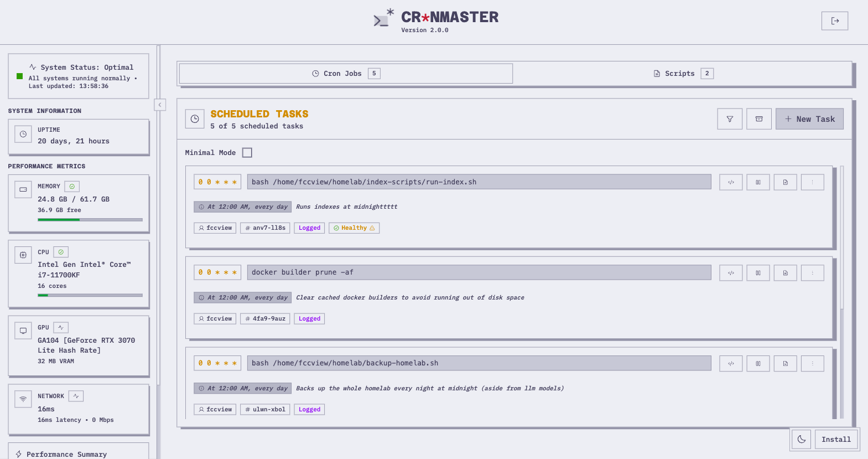Click the CronMaster terminal logo icon
Screen dimensions: 868x459
pos(383,18)
